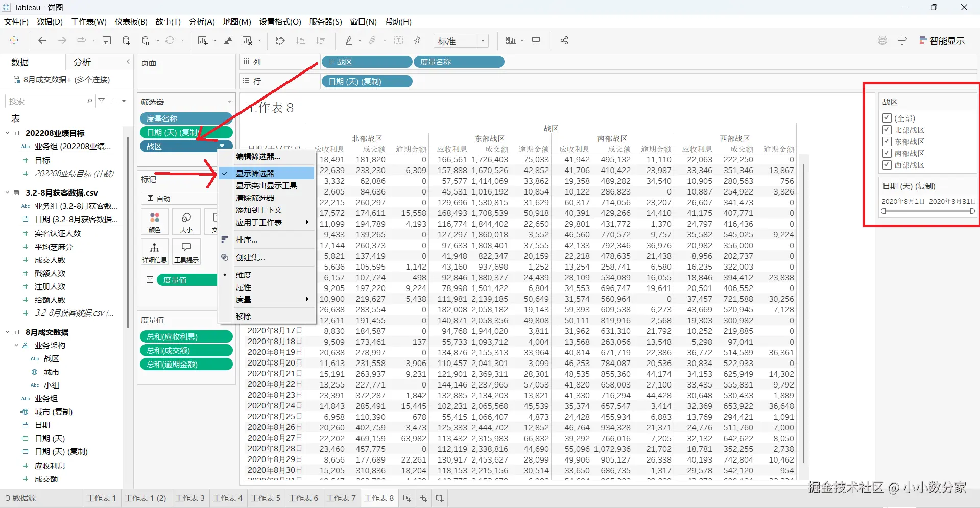Click the filter funnel icon beside search
The height and width of the screenshot is (508, 980).
tap(102, 101)
